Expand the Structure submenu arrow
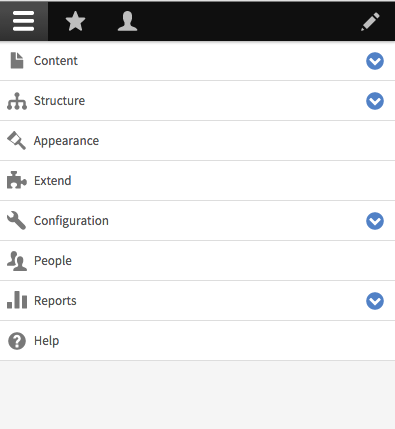Viewport: 395px width, 429px height. (x=375, y=101)
